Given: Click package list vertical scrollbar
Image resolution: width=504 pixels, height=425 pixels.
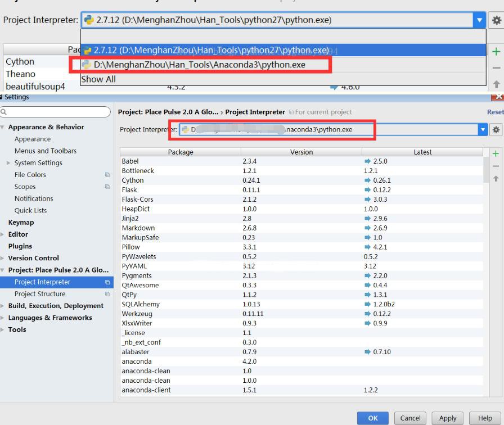Looking at the screenshot, I should tap(486, 170).
